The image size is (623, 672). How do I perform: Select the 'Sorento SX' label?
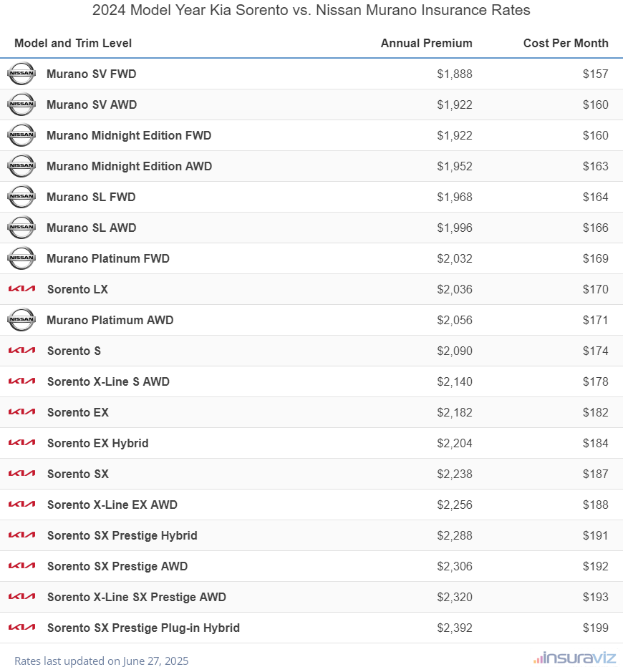click(78, 474)
